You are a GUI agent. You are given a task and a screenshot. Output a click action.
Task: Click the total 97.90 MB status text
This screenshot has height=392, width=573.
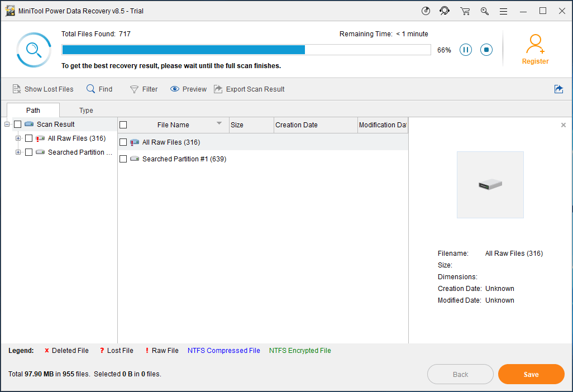(x=49, y=374)
